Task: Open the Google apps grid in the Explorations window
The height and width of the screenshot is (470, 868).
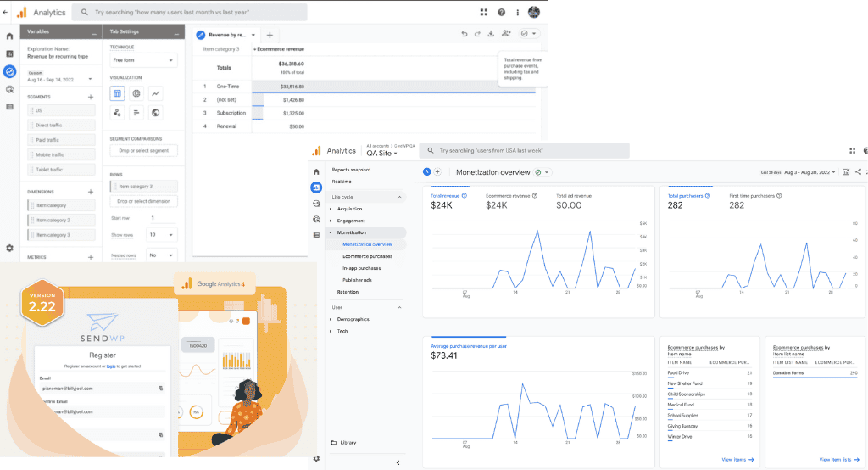Action: (x=484, y=12)
